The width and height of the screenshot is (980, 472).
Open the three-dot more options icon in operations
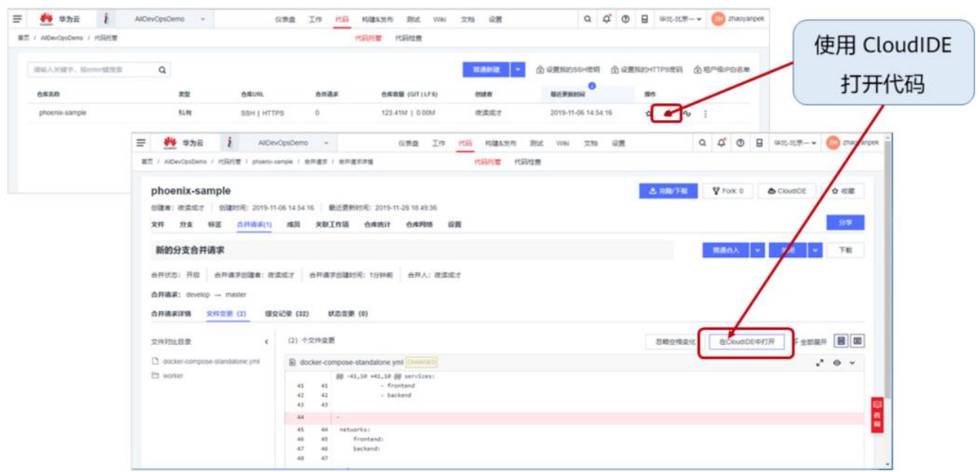[x=705, y=112]
